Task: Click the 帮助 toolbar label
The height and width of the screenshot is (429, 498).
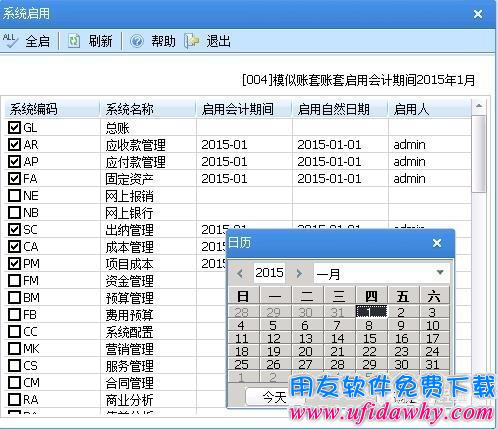Action: [x=163, y=41]
